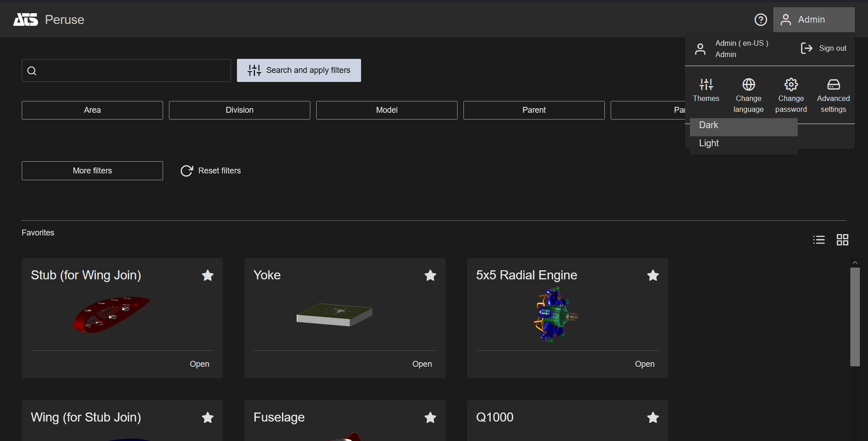Open Change password gear icon

pos(791,85)
